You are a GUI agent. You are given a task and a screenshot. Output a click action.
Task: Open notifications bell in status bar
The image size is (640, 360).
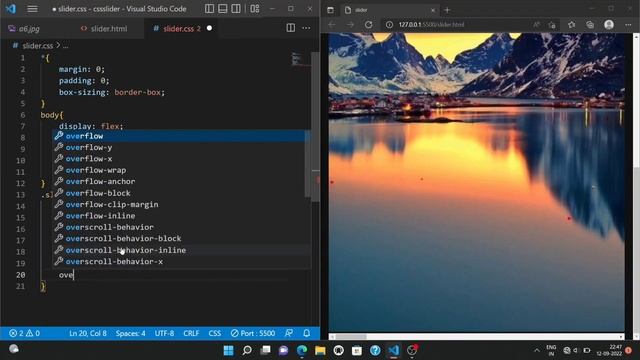click(x=307, y=333)
